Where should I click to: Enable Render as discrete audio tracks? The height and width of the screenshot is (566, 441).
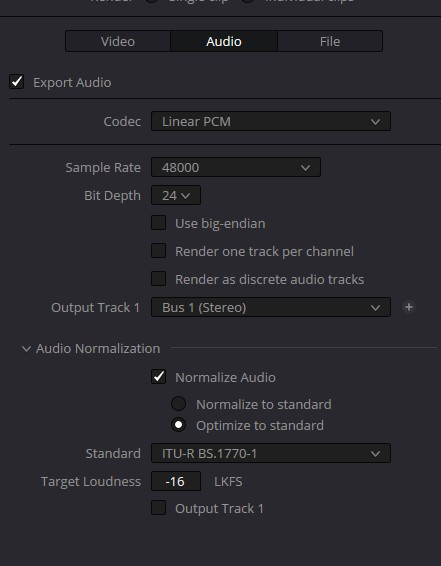tap(158, 279)
